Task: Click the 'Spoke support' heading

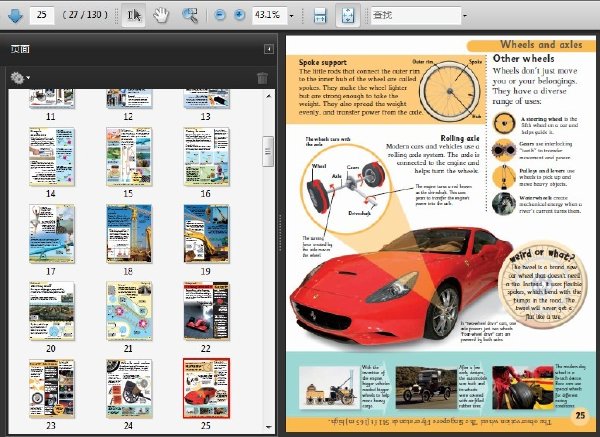Action: coord(323,62)
